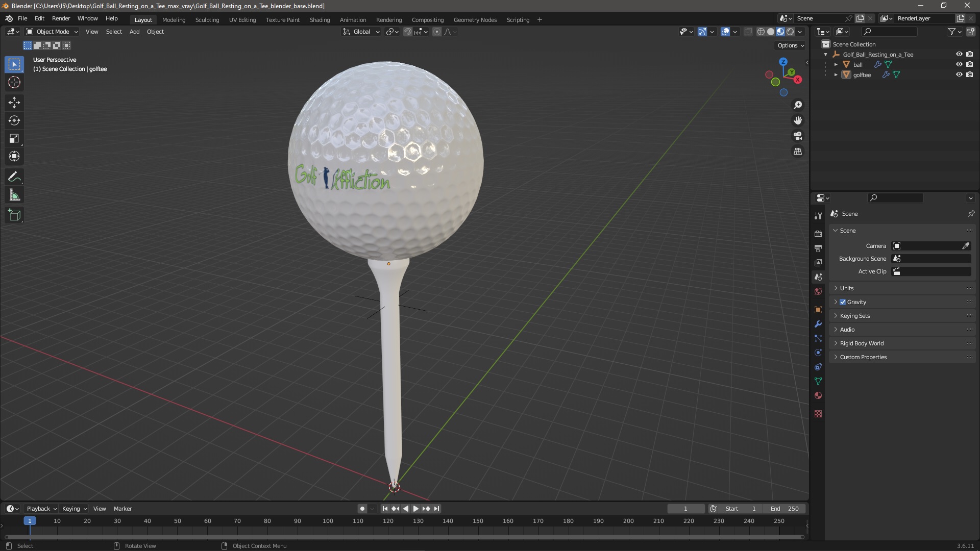Open the Output properties tab
This screenshot has width=980, height=551.
(818, 248)
